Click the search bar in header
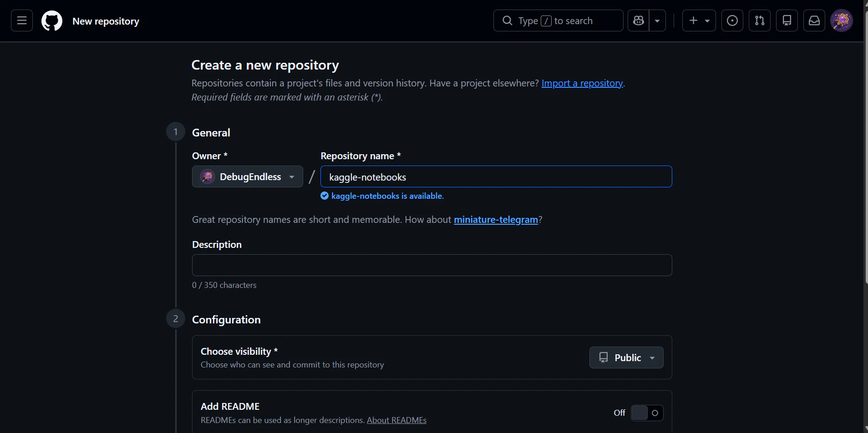868x433 pixels. (x=558, y=20)
